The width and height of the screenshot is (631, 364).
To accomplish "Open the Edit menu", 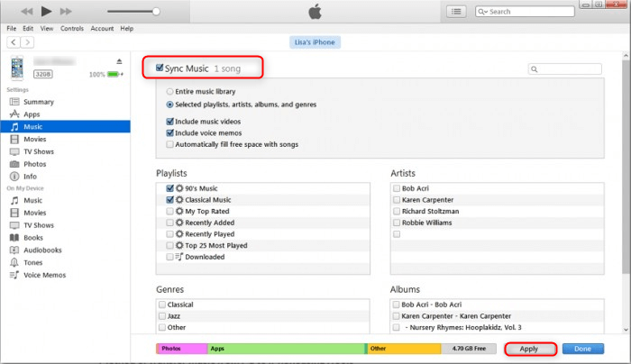I will [28, 29].
